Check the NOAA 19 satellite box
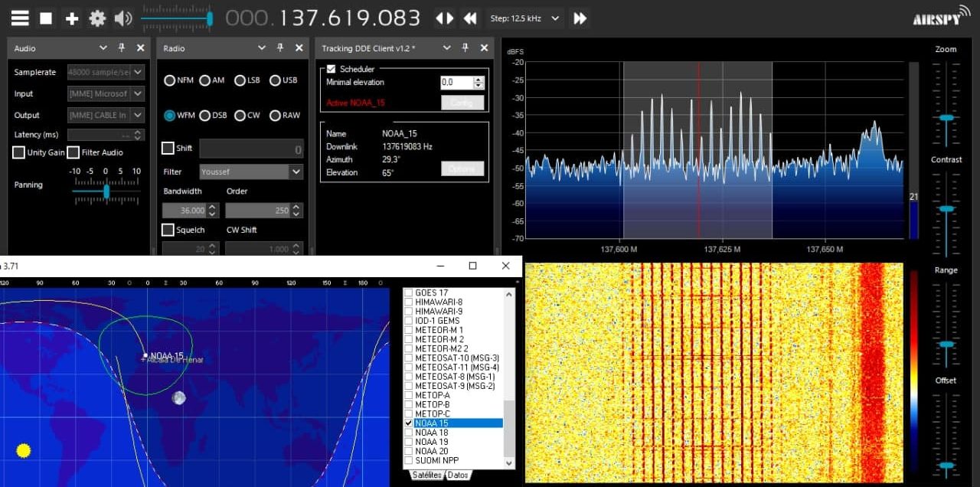Screen dimensions: 980x487 click(409, 442)
